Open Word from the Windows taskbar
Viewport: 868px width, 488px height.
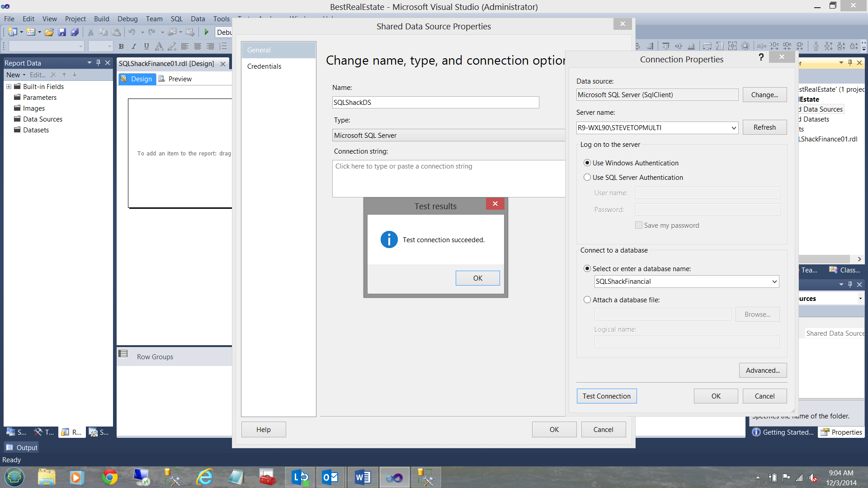tap(363, 477)
